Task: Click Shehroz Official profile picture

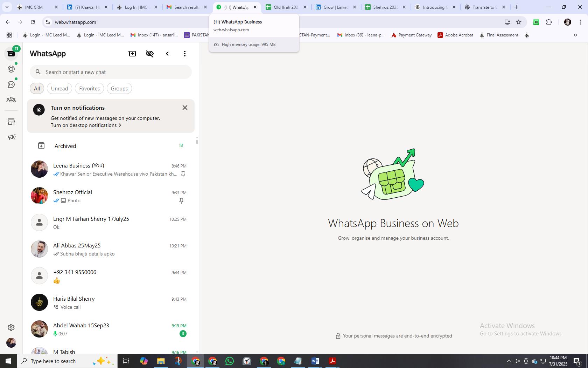Action: pos(39,196)
